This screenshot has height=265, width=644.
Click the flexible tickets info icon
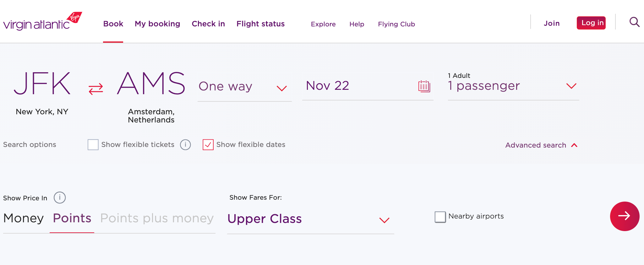[185, 145]
